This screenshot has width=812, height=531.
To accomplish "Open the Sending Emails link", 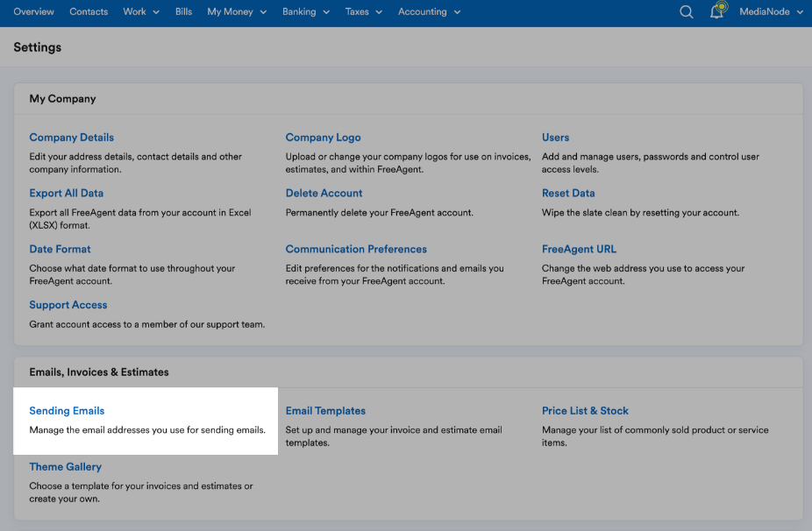I will coord(67,410).
